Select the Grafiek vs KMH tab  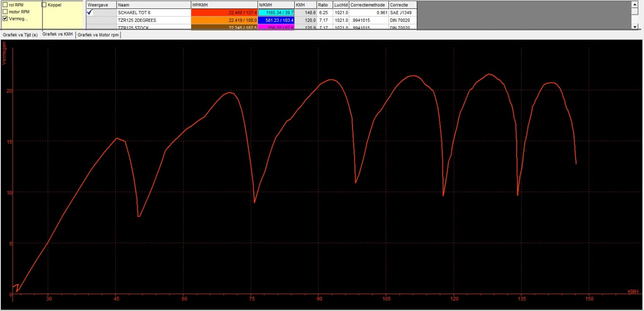57,35
